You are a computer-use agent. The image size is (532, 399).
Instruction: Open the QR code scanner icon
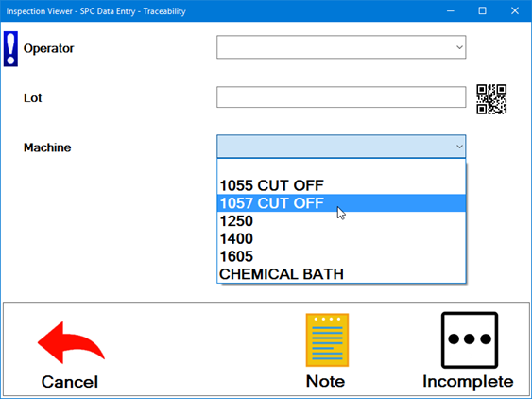coord(491,99)
